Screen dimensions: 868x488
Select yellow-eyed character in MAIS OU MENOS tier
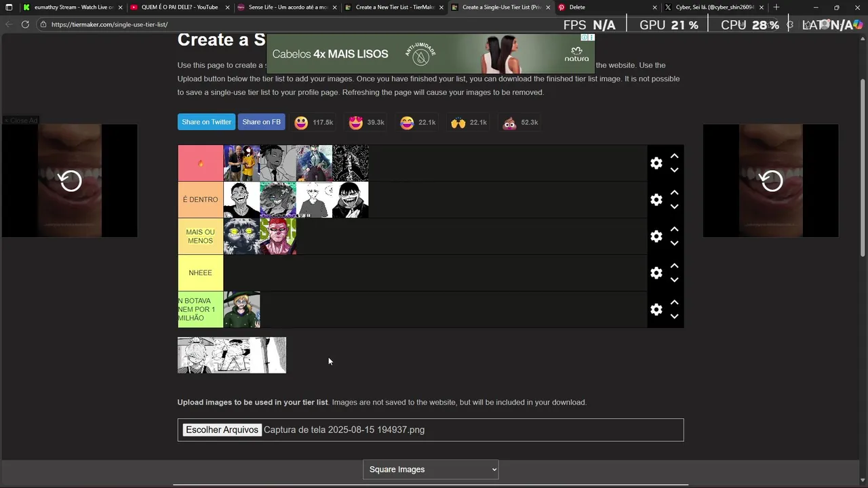(241, 237)
